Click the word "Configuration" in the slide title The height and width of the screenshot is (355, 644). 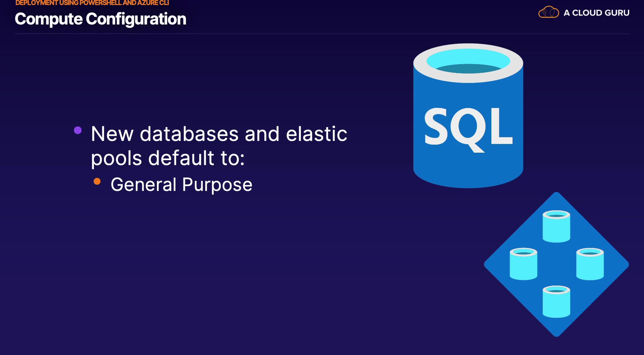coord(136,19)
